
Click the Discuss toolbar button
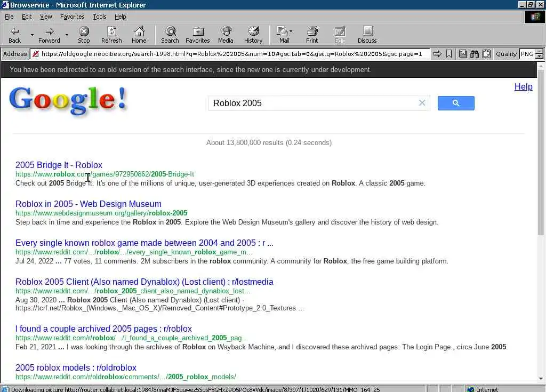(367, 35)
